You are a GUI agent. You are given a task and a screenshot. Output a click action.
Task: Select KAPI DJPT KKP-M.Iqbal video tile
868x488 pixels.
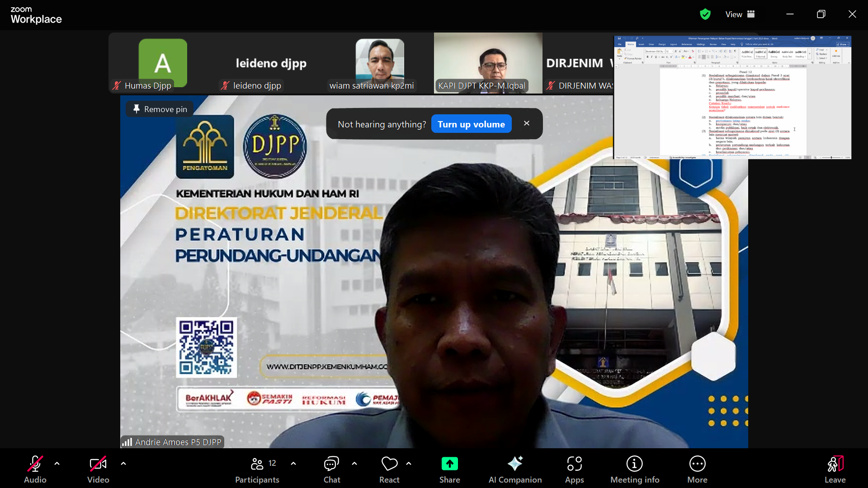488,63
